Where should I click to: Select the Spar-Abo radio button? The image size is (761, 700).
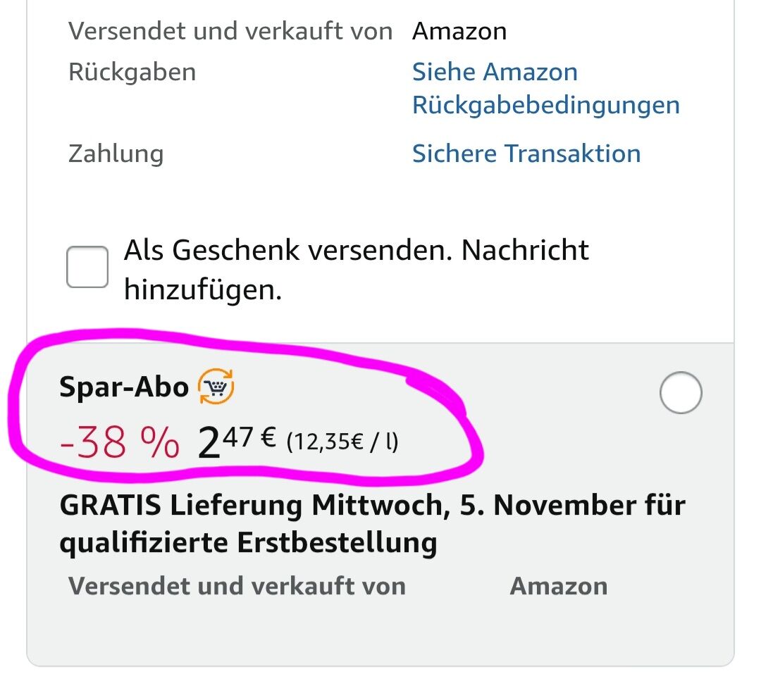click(681, 392)
